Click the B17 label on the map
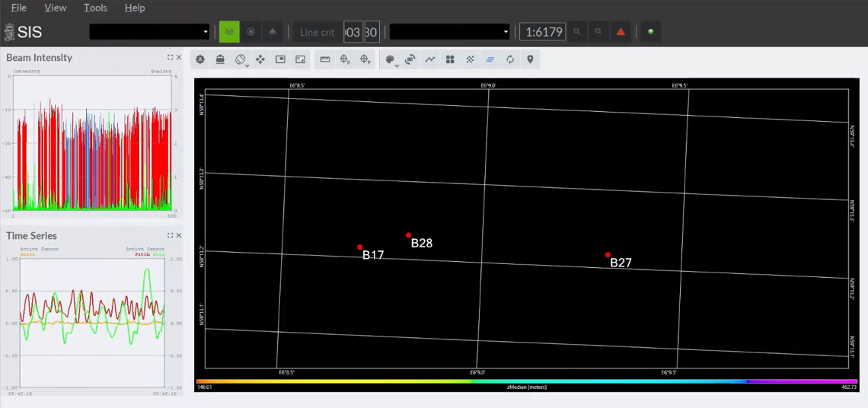This screenshot has width=868, height=408. [373, 255]
